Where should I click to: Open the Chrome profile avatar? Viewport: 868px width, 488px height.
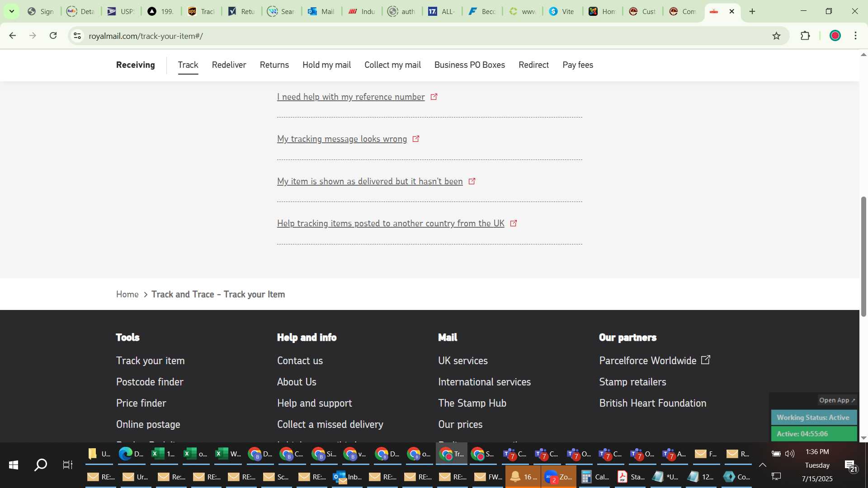pos(835,36)
